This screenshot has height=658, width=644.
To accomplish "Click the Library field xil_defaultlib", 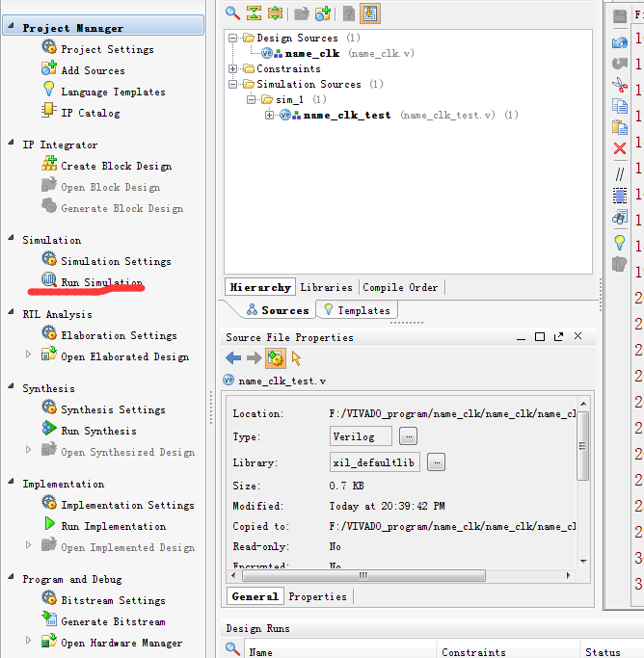I will 374,462.
